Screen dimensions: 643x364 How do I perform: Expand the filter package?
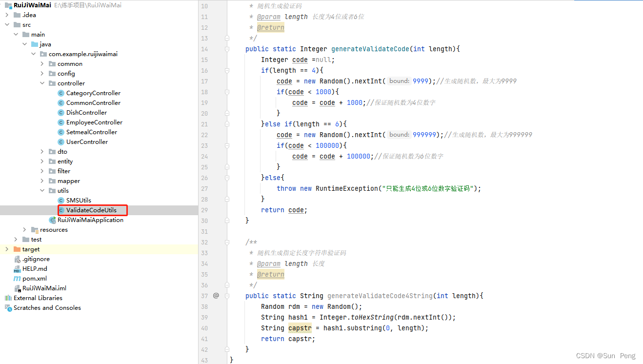pos(42,171)
